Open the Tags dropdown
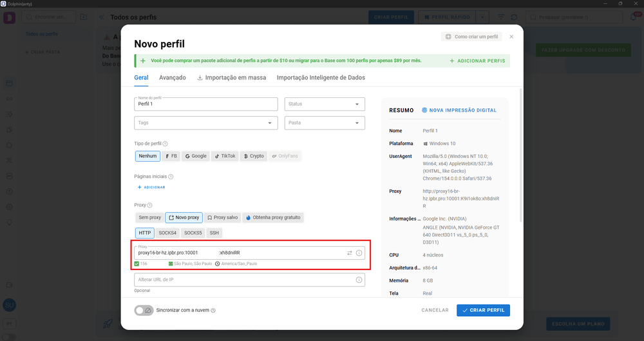This screenshot has width=644, height=341. (206, 123)
